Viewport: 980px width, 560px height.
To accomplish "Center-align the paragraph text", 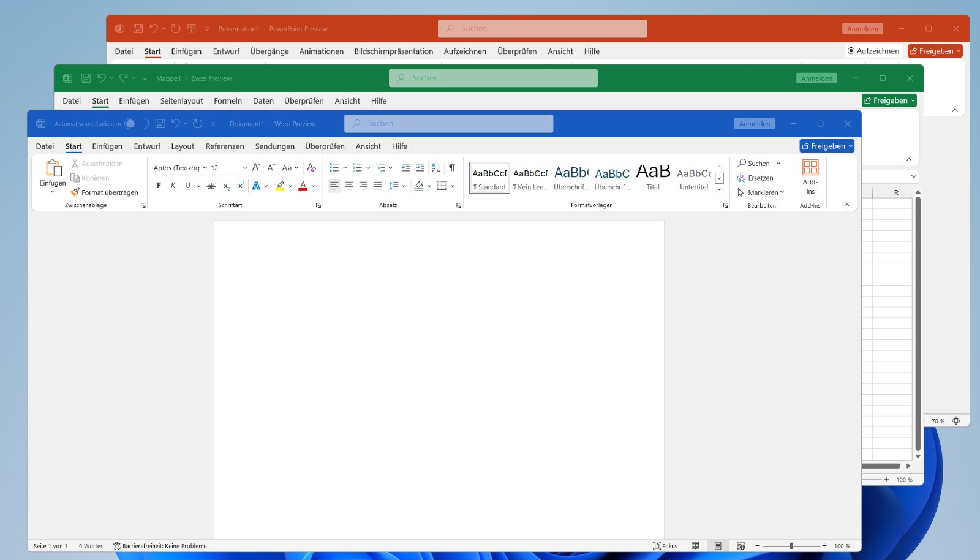I will pyautogui.click(x=349, y=186).
